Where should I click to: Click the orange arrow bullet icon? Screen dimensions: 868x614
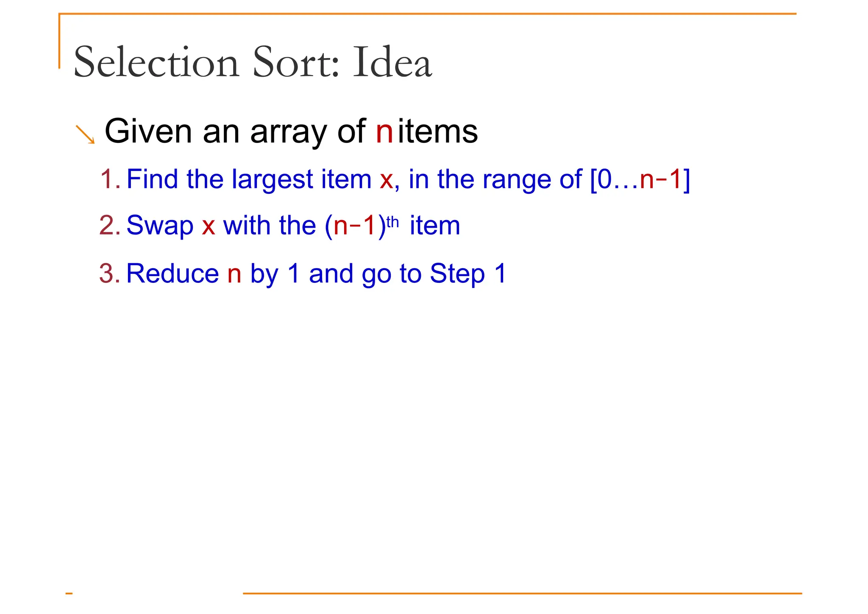tap(85, 134)
